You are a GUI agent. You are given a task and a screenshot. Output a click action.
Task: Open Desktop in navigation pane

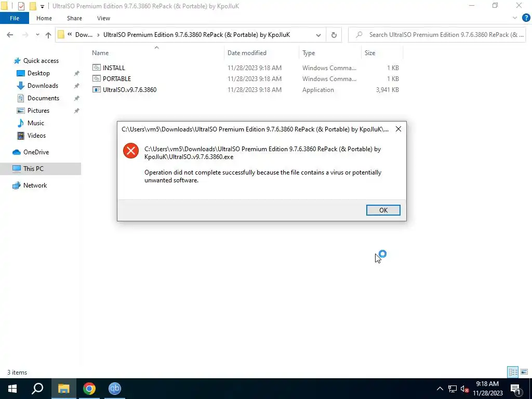click(38, 73)
